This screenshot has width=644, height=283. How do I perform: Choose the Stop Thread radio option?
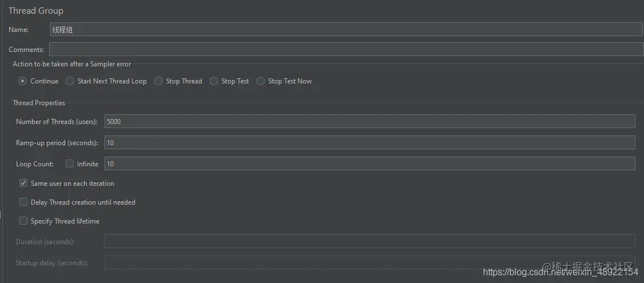tap(159, 81)
